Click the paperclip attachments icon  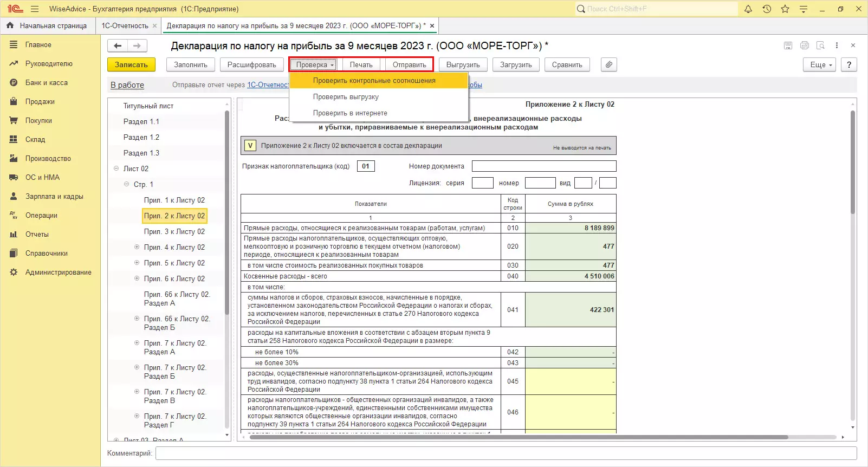609,64
